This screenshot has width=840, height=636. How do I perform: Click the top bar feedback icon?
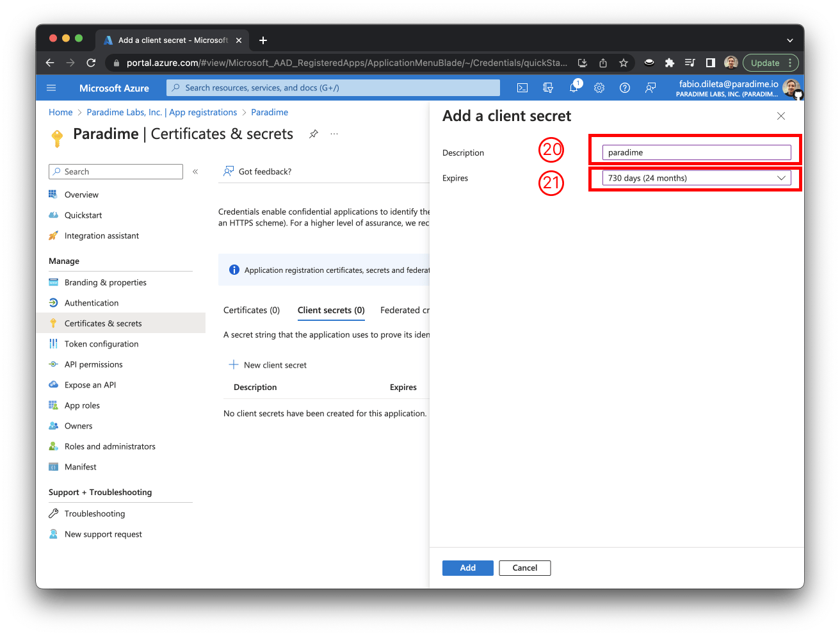[650, 88]
